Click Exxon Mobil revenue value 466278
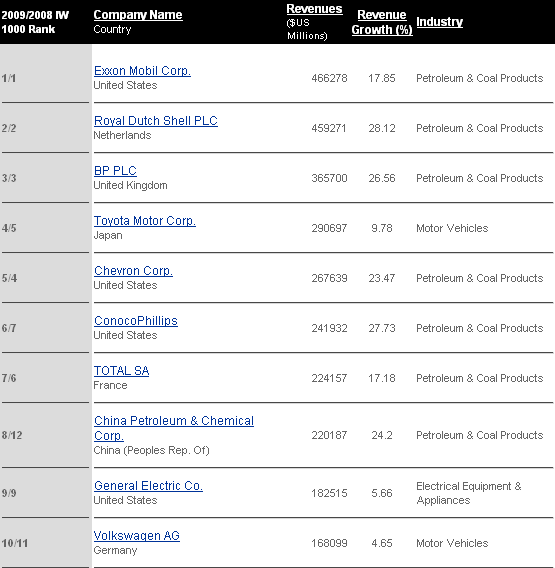The image size is (555, 568). click(329, 78)
